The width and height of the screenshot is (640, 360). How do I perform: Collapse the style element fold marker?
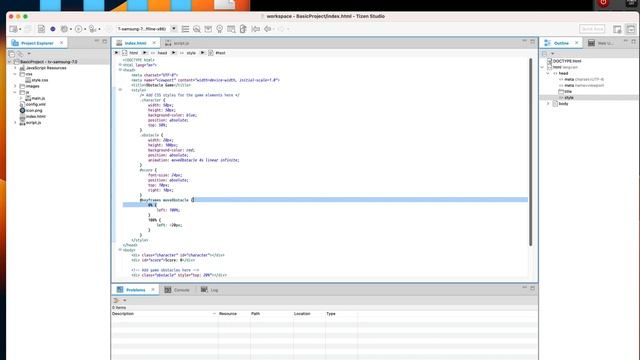coord(120,90)
